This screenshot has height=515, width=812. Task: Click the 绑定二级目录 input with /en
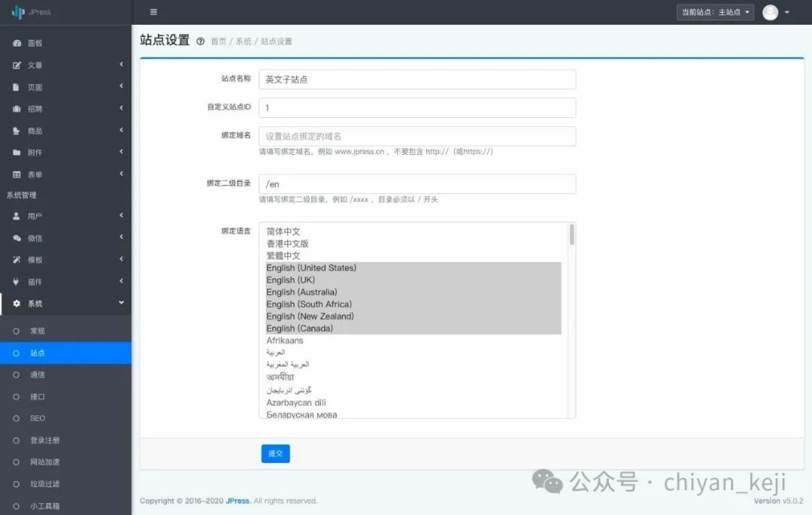(417, 184)
